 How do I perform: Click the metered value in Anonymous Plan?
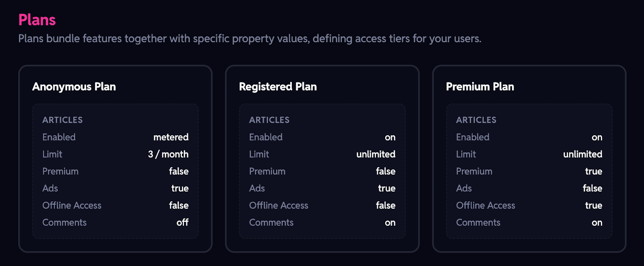tap(171, 137)
